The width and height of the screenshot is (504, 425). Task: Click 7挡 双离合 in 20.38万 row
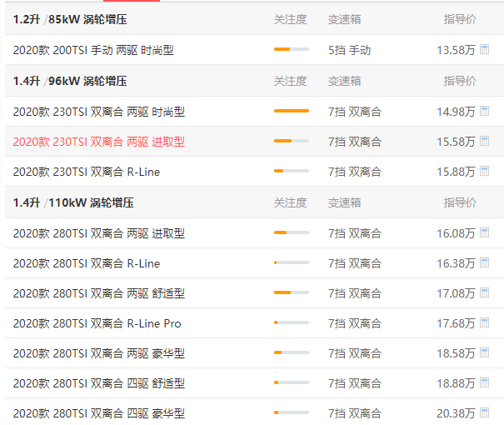point(355,413)
